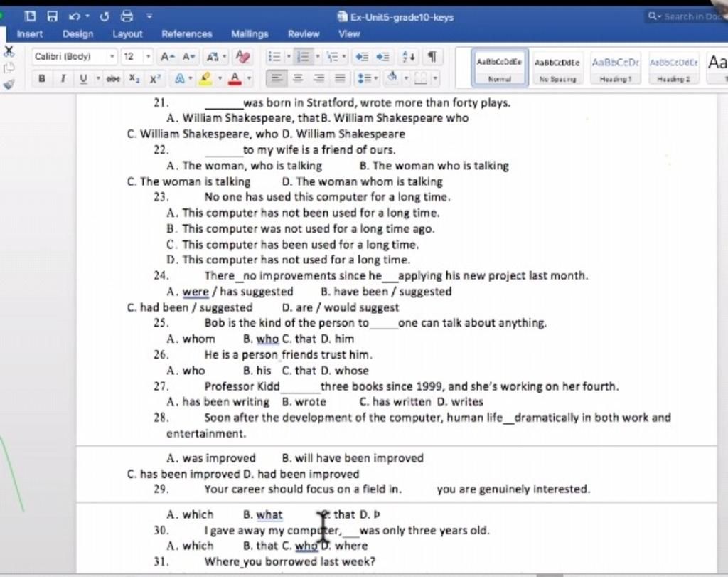The height and width of the screenshot is (577, 728).
Task: Select Align Right
Action: [x=319, y=78]
